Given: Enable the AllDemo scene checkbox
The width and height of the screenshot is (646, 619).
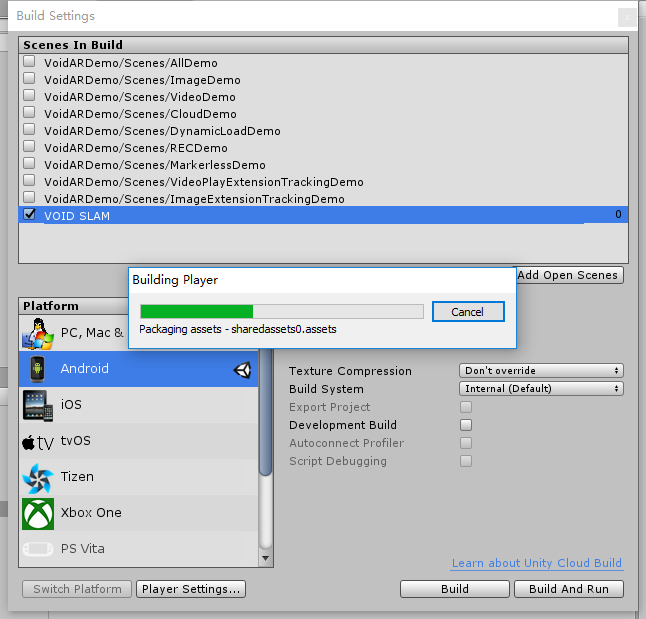Looking at the screenshot, I should pyautogui.click(x=29, y=61).
